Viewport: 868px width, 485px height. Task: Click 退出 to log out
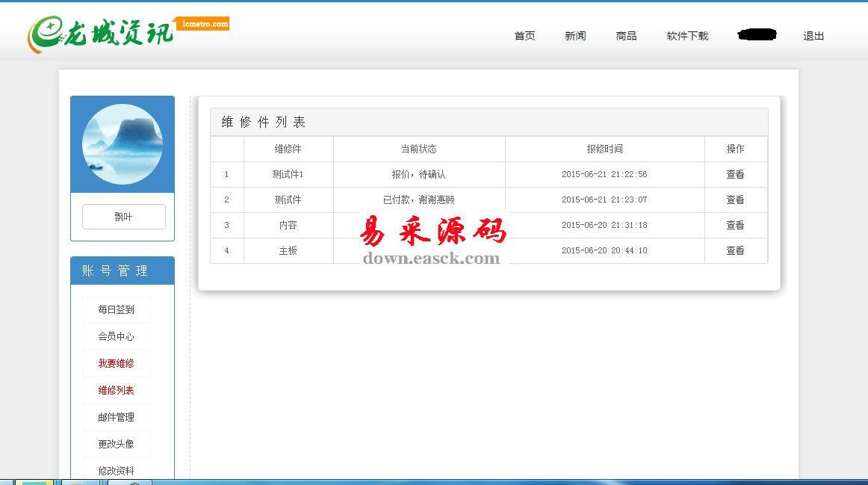coord(813,36)
